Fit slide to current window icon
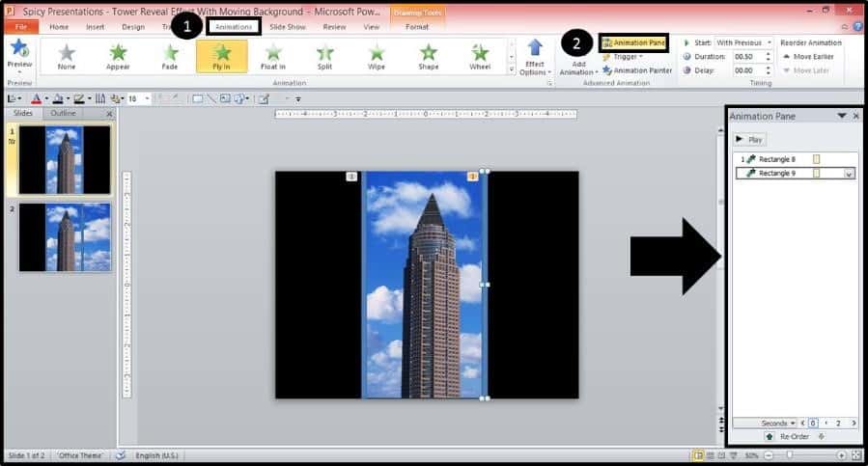 (x=856, y=455)
